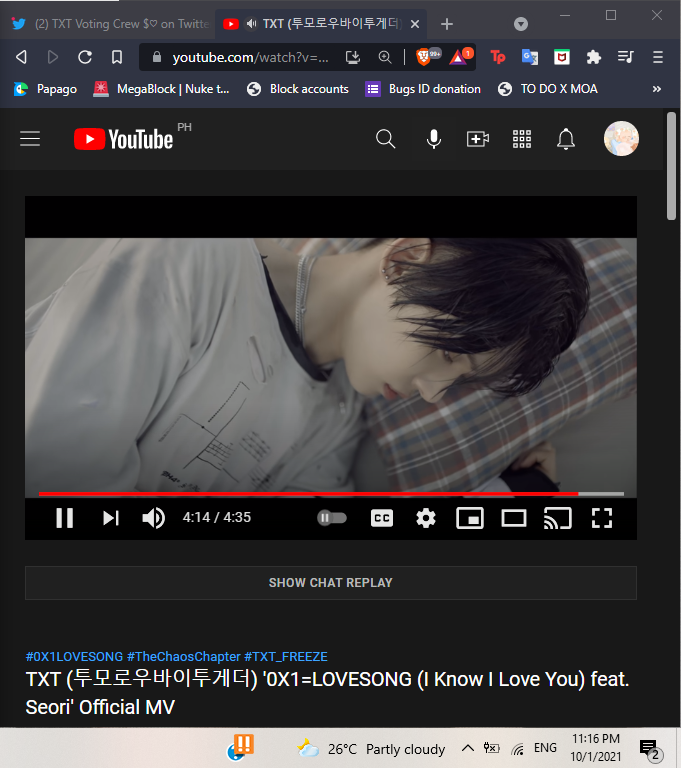
Task: Open the clock showing 11:16 PM
Action: click(596, 747)
